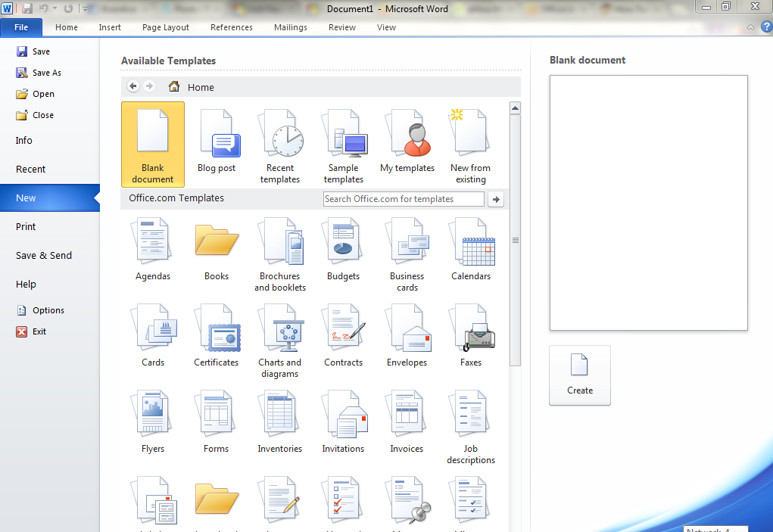Open the Budgets template category
This screenshot has height=532, width=773.
[344, 243]
